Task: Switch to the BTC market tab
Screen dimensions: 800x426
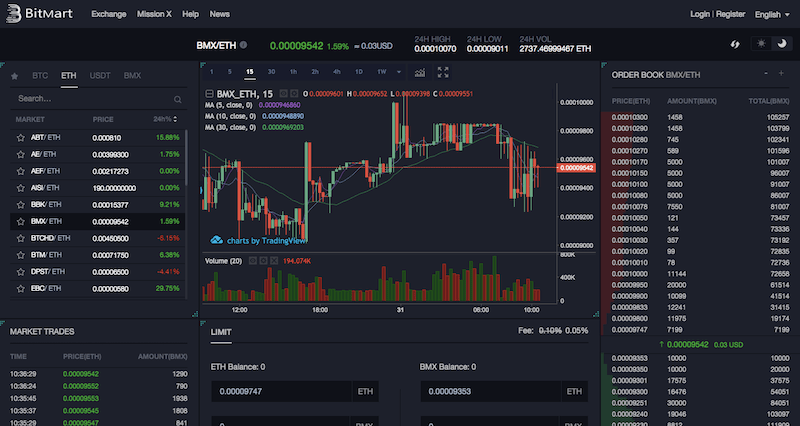Action: pyautogui.click(x=40, y=76)
